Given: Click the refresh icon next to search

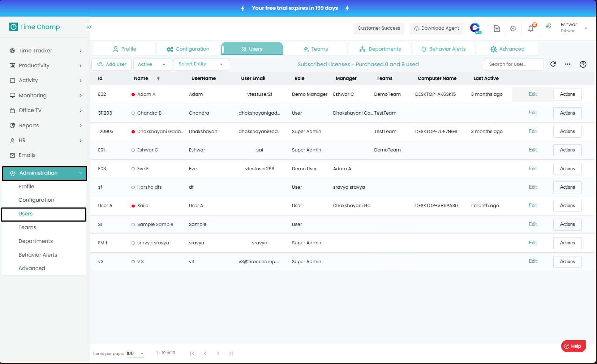Looking at the screenshot, I should (553, 64).
